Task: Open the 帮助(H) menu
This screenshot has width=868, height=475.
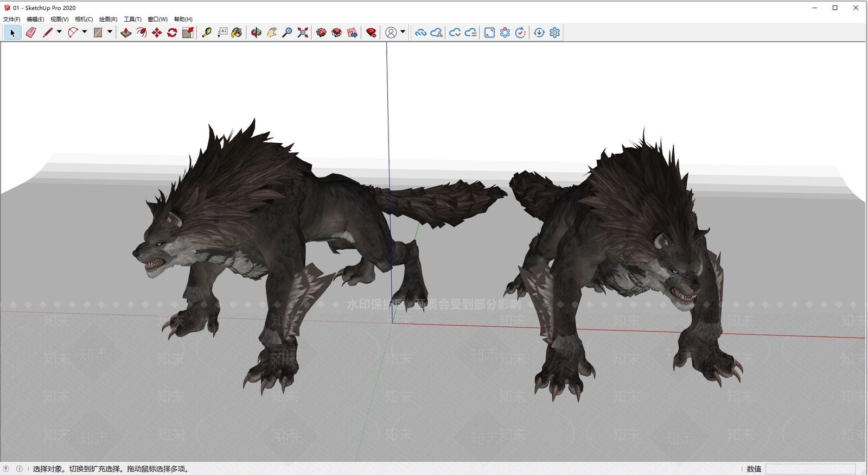Action: 183,19
